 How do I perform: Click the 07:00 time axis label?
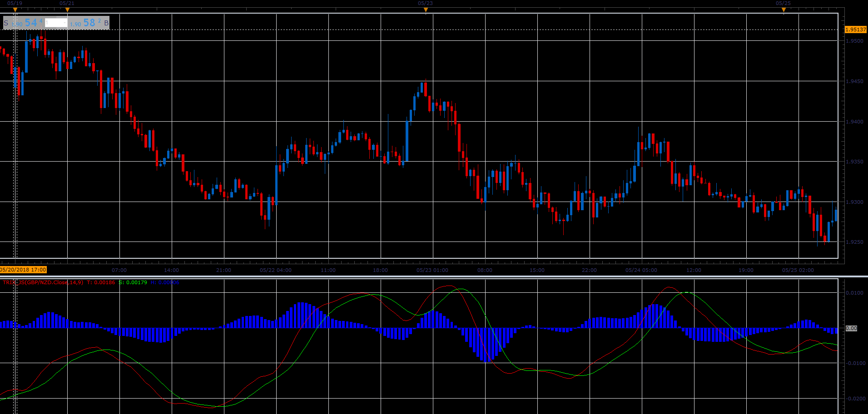click(119, 270)
